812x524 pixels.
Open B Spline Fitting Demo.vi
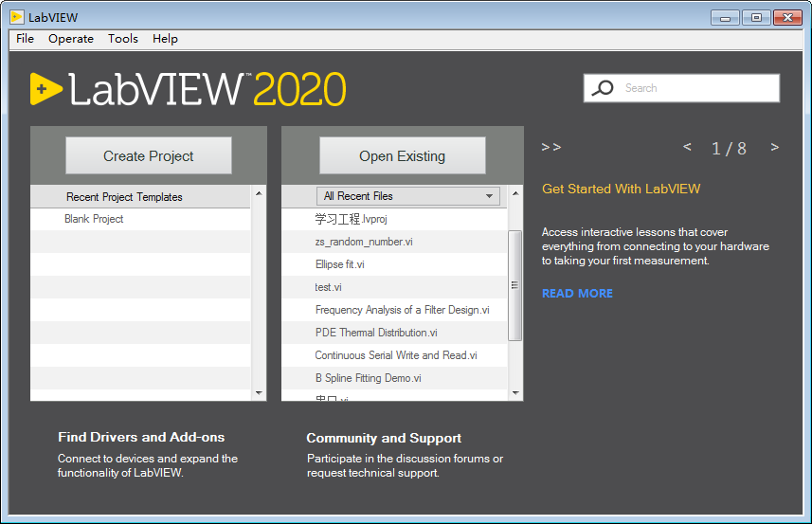[394, 378]
